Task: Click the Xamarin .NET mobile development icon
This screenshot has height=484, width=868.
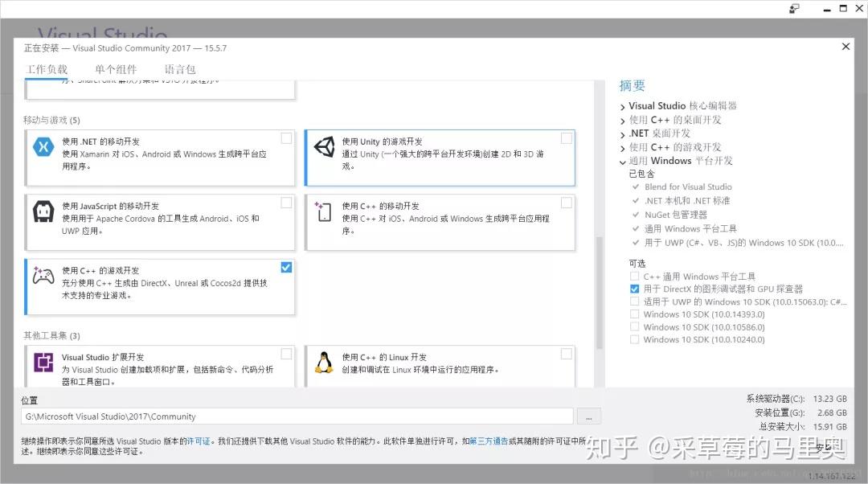Action: pos(43,147)
